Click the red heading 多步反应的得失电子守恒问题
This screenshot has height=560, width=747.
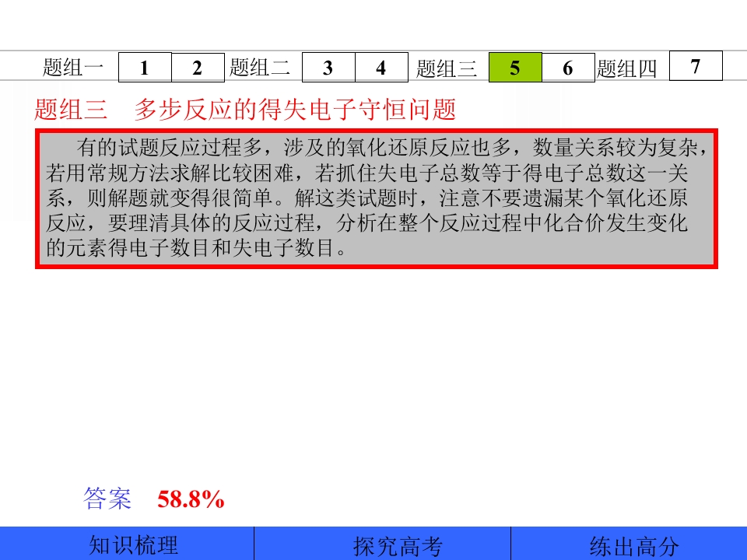(294, 110)
